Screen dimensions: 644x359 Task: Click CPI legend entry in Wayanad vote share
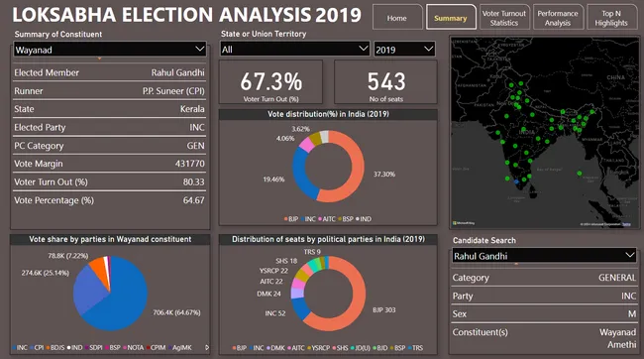point(37,347)
